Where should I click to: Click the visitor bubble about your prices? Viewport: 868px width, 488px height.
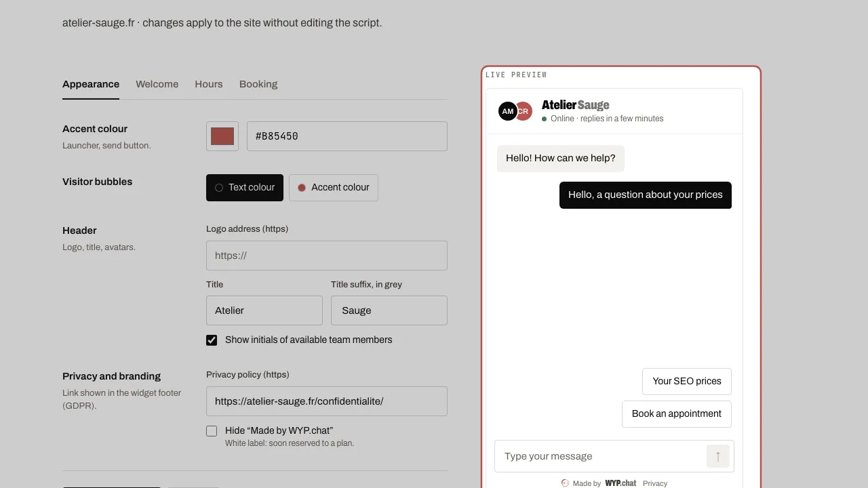646,195
